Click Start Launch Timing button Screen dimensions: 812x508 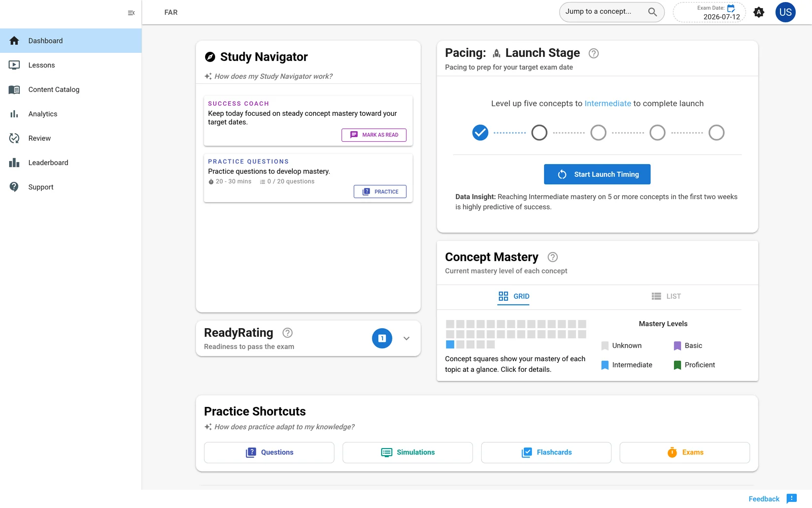[x=597, y=174]
